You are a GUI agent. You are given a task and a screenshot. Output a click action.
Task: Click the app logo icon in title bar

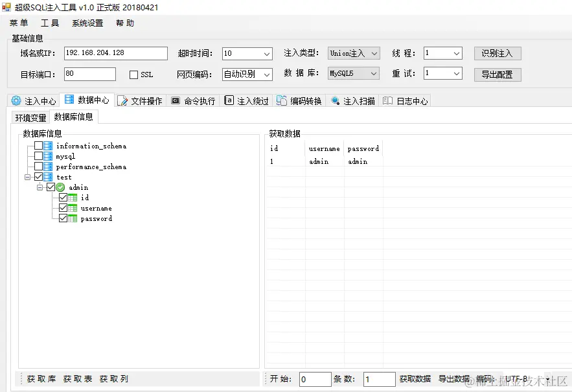coord(6,7)
